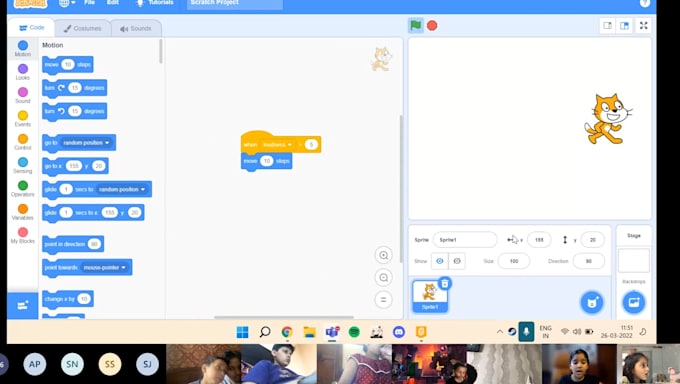Click the project title field
This screenshot has height=384, width=680.
(x=235, y=4)
